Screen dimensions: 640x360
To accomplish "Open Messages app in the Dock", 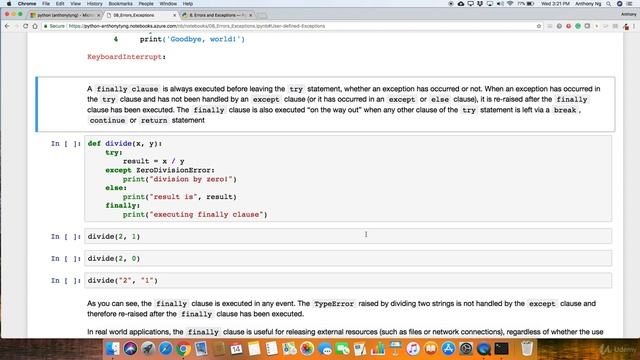I will point(325,349).
